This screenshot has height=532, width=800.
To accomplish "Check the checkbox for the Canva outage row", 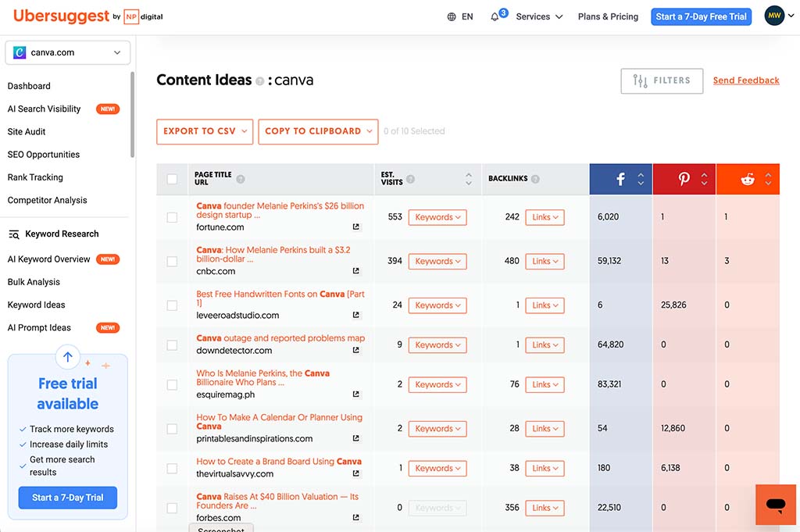I will pos(172,345).
